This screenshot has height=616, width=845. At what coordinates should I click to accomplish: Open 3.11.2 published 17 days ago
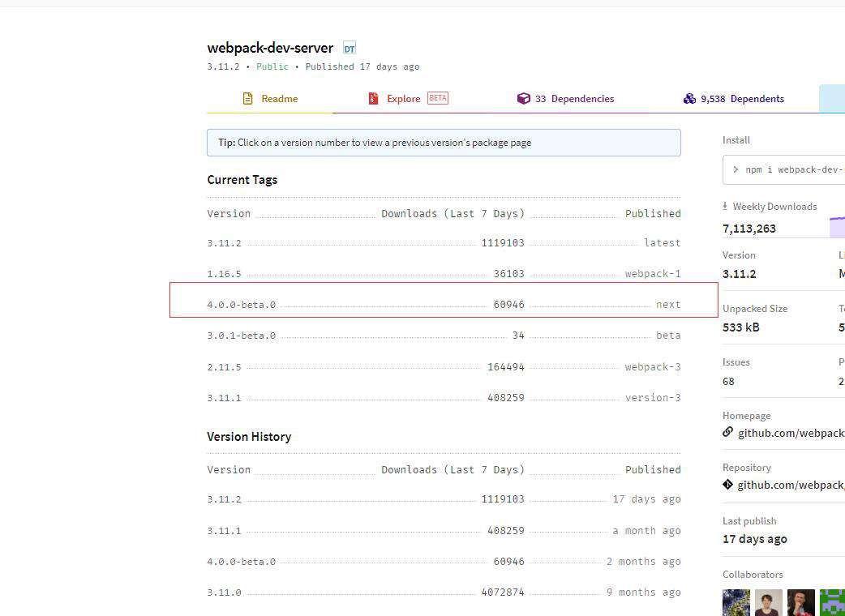[224, 499]
